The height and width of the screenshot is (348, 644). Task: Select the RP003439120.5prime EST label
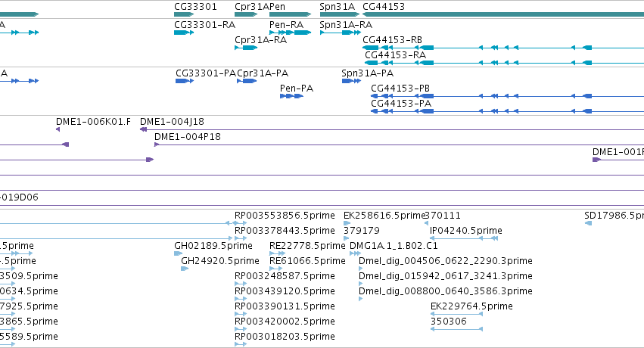pyautogui.click(x=285, y=291)
